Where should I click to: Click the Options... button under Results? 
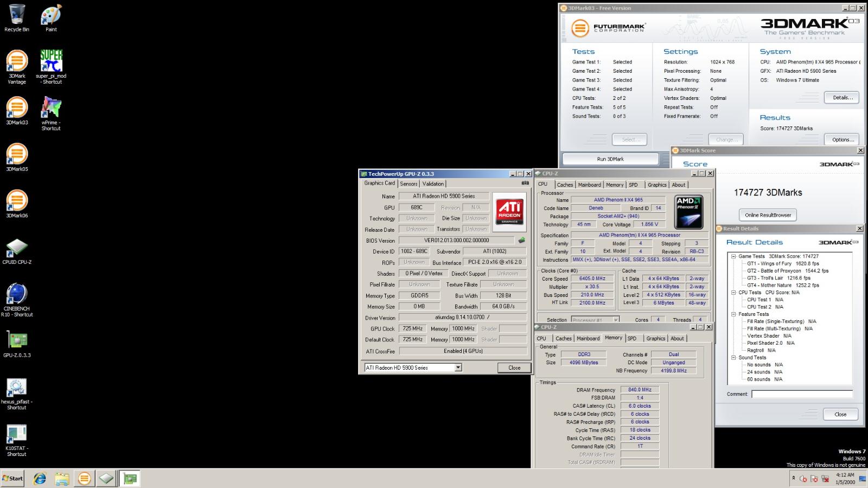[x=843, y=140]
